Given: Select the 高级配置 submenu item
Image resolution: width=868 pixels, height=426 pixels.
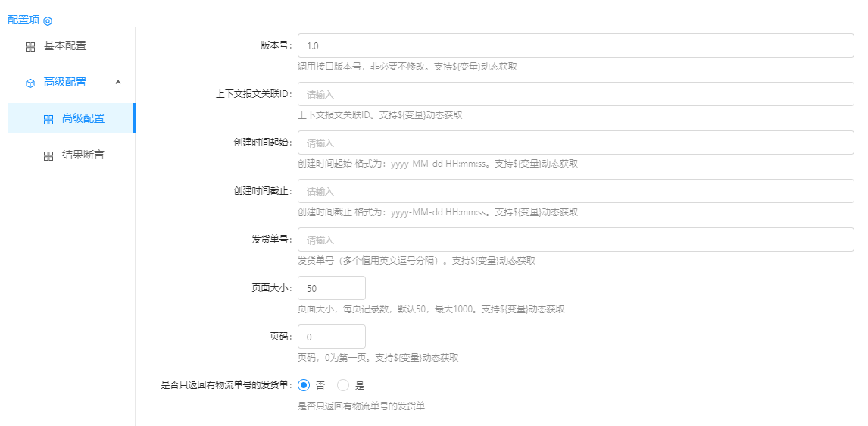Looking at the screenshot, I should pyautogui.click(x=83, y=119).
